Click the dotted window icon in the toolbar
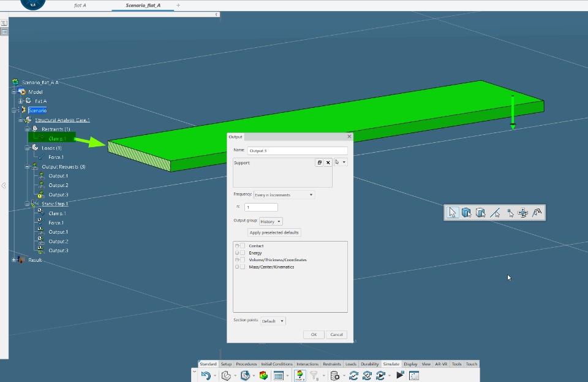This screenshot has width=588, height=382. click(x=414, y=375)
